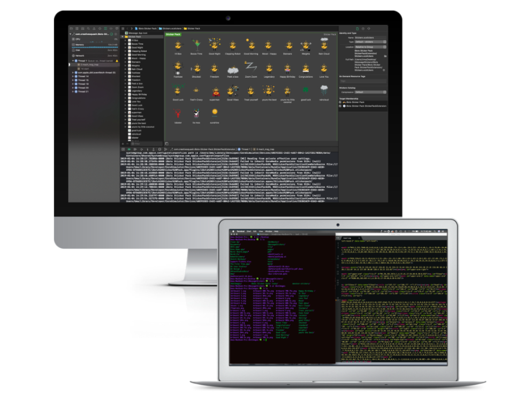Expand the Booze Time row in sticker outline
The width and height of the screenshot is (532, 403).
(125, 44)
